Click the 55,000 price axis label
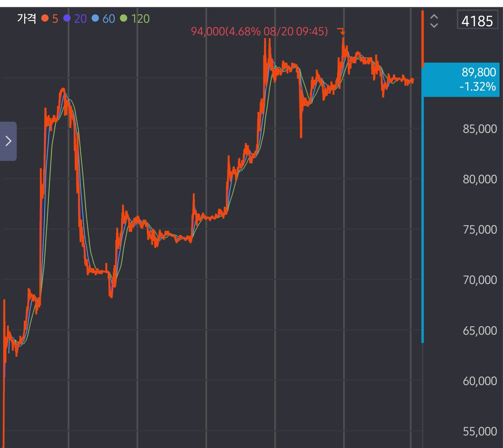Image resolution: width=503 pixels, height=448 pixels. pos(480,432)
